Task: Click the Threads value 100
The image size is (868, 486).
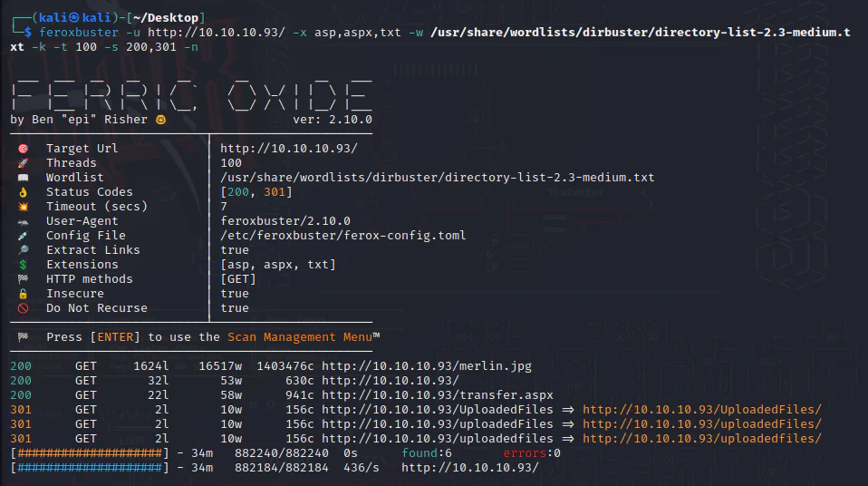Action: coord(231,163)
